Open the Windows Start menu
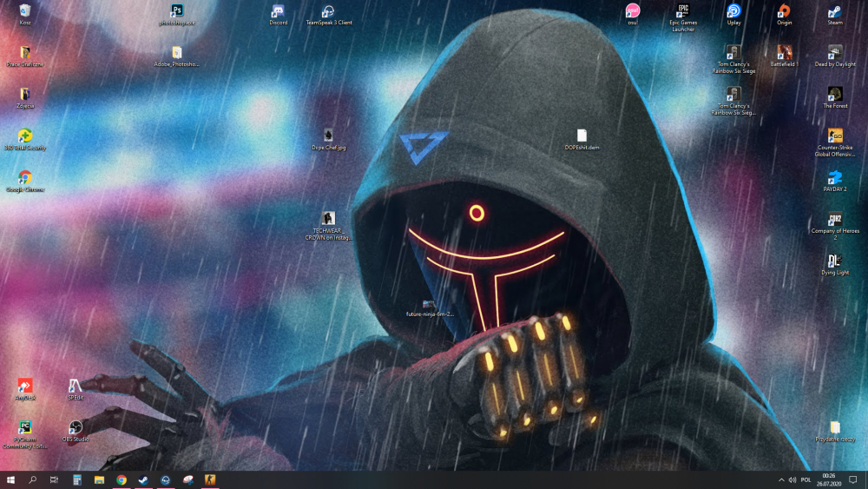 [x=10, y=479]
